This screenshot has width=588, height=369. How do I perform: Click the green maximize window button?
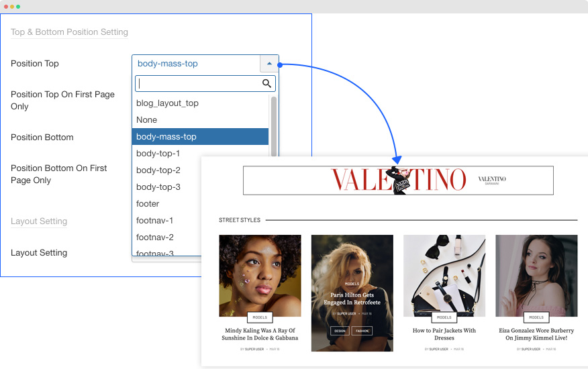coord(18,7)
